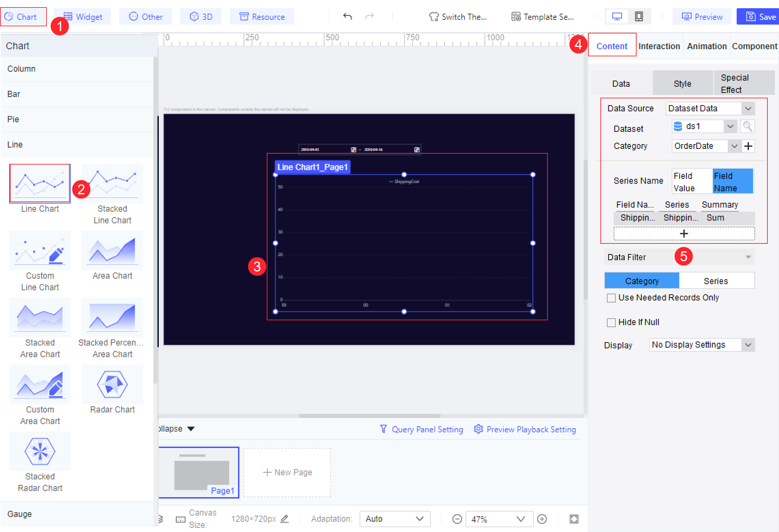Select the Stacked Radar Chart icon

40,451
